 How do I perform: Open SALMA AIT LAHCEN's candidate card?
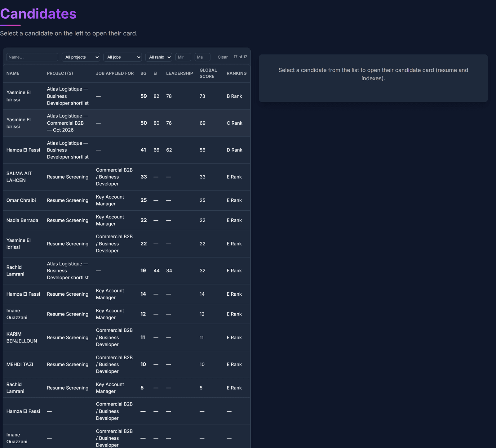[x=126, y=177]
